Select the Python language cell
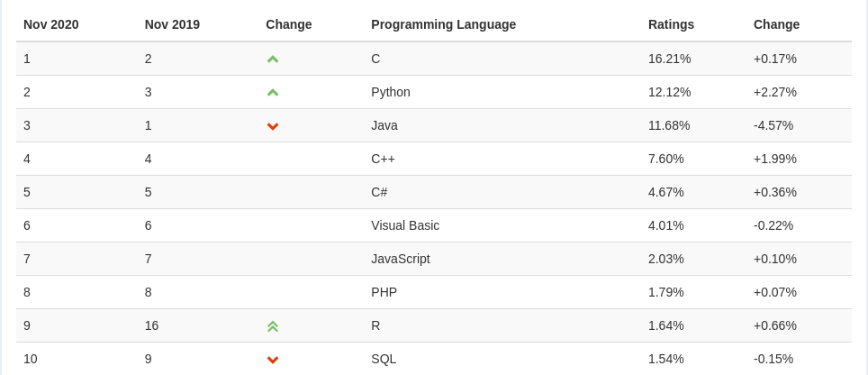 pyautogui.click(x=391, y=92)
